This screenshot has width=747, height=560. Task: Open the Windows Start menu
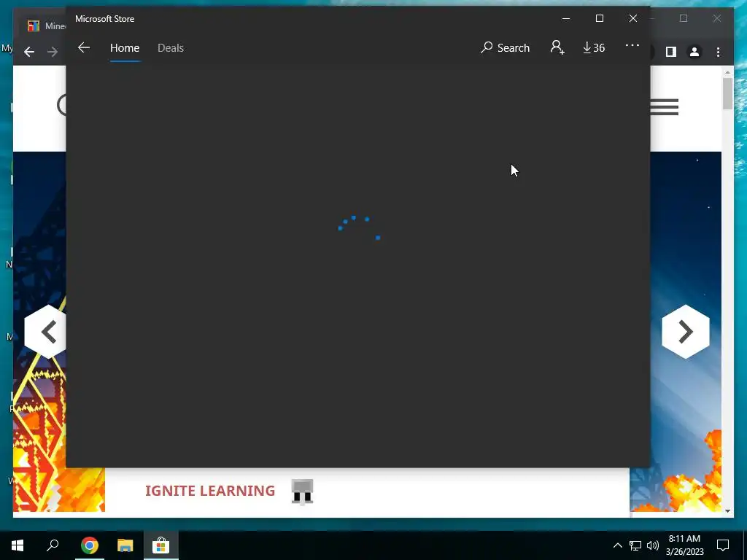[18, 545]
